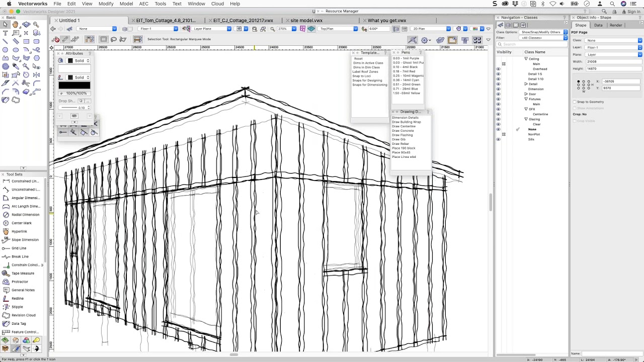Image resolution: width=644 pixels, height=362 pixels.
Task: Select the single Line tool
Action: [x=5, y=41]
